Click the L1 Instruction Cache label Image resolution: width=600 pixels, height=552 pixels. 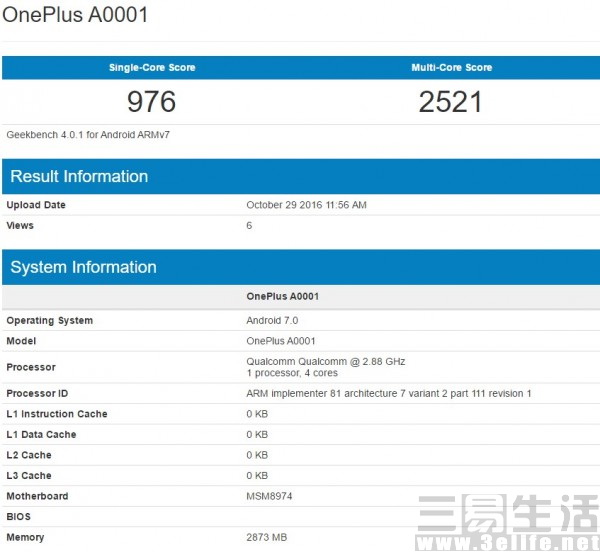click(57, 414)
